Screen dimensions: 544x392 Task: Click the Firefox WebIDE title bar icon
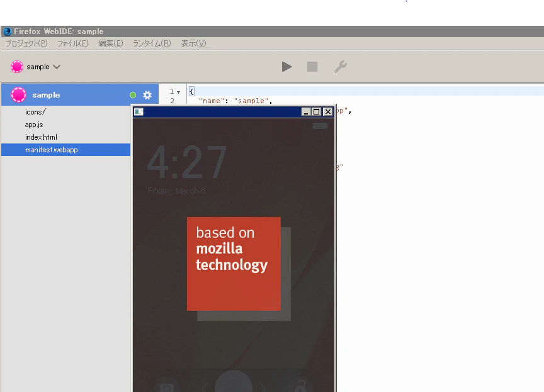tap(8, 31)
